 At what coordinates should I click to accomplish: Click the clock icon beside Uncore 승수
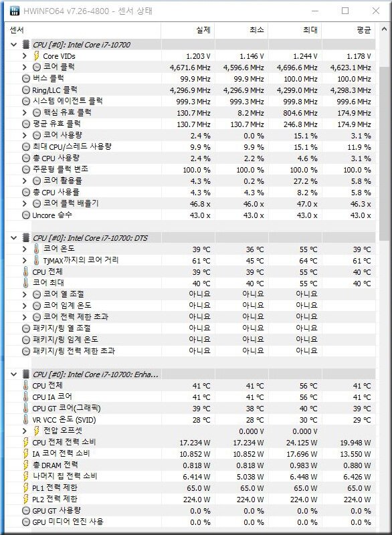click(x=26, y=215)
